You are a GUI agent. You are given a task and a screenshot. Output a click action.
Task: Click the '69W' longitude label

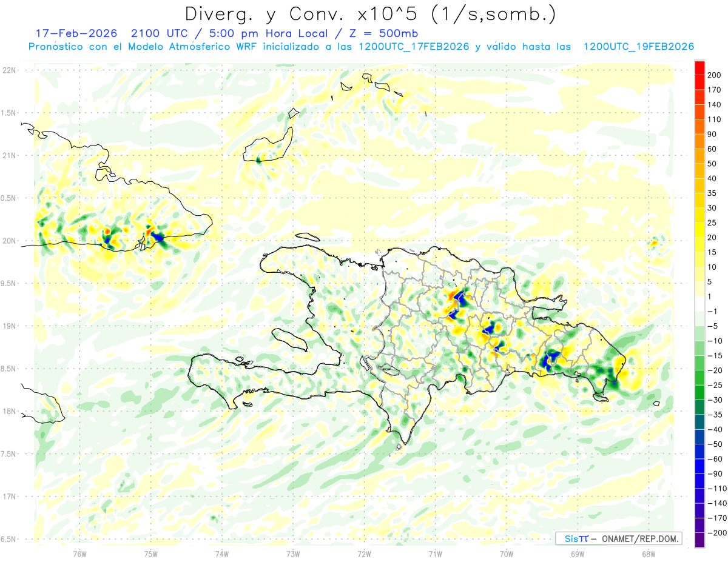pos(578,554)
